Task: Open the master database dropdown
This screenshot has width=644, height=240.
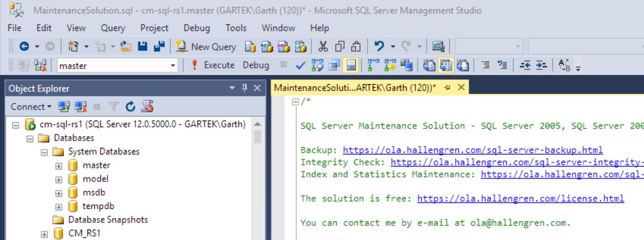Action: (173, 65)
